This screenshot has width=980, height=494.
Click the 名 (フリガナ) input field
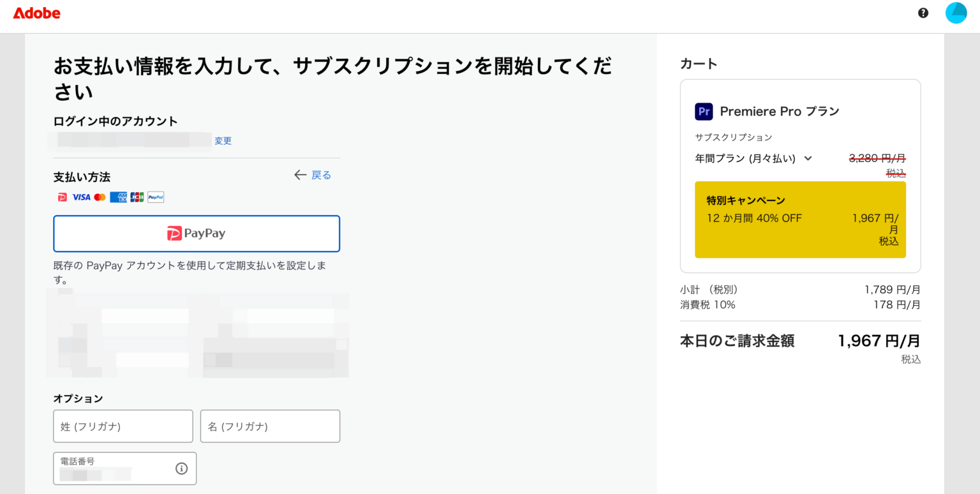[x=270, y=426]
